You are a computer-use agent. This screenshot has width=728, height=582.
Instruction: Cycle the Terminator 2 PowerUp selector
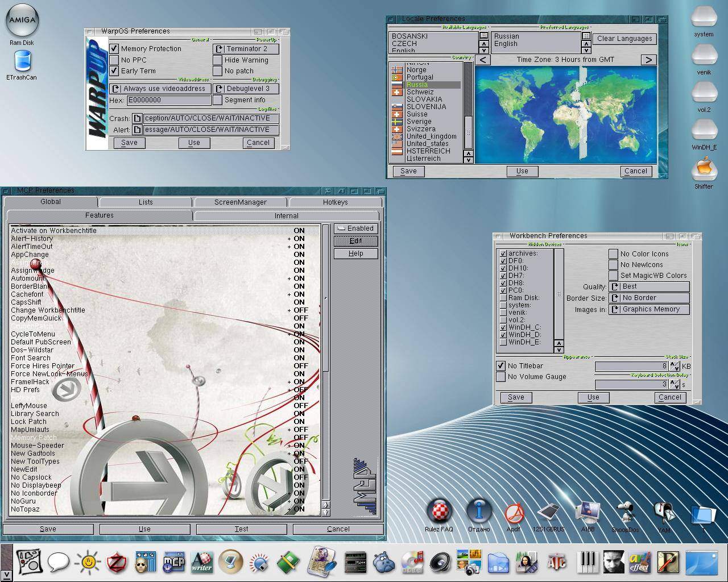click(x=246, y=49)
